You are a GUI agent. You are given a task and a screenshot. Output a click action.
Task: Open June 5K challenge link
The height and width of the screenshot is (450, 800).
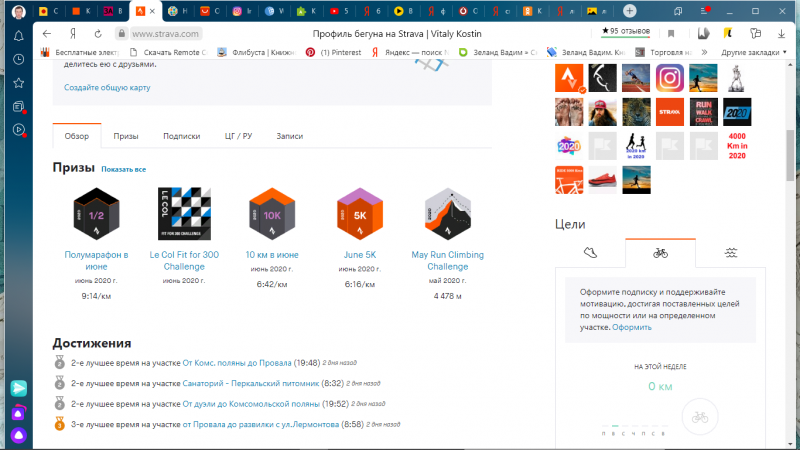pyautogui.click(x=360, y=255)
